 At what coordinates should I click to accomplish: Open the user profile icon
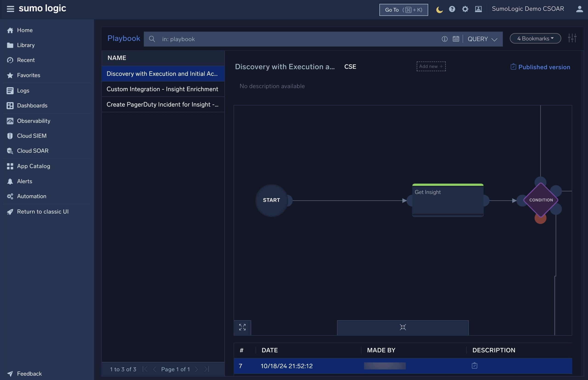tap(579, 9)
